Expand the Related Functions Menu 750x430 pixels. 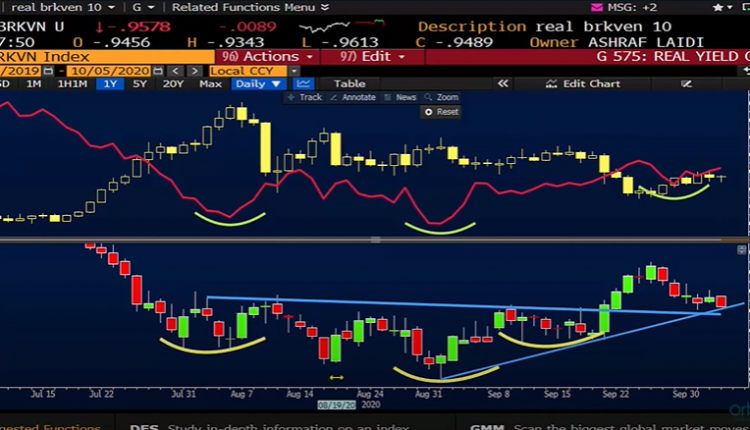click(250, 7)
